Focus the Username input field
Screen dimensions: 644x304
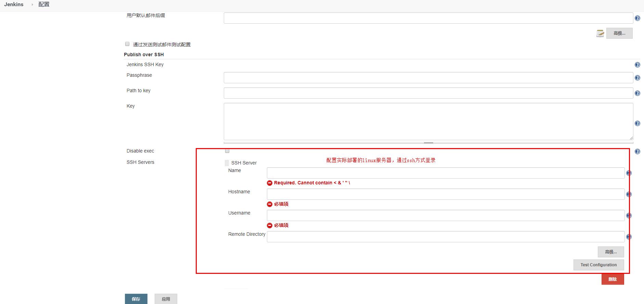pos(446,216)
